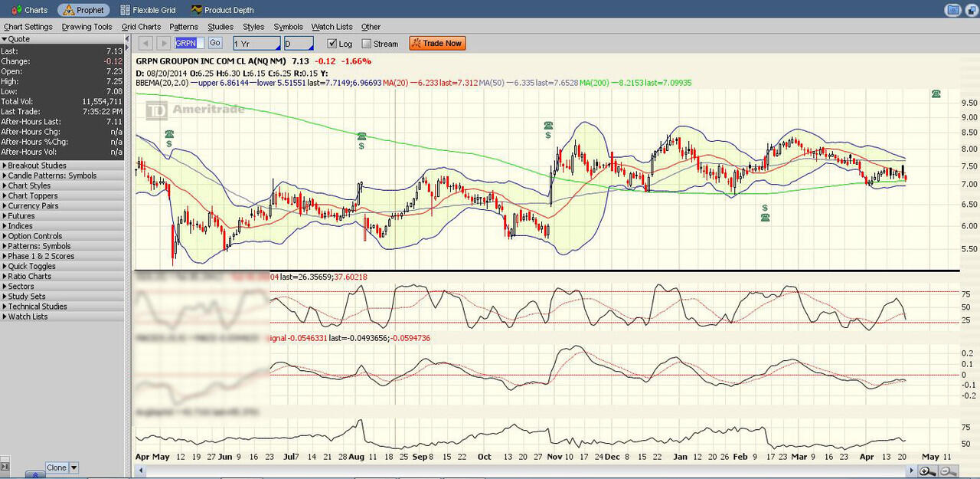Zoom in with the plus magnifier

tap(927, 472)
